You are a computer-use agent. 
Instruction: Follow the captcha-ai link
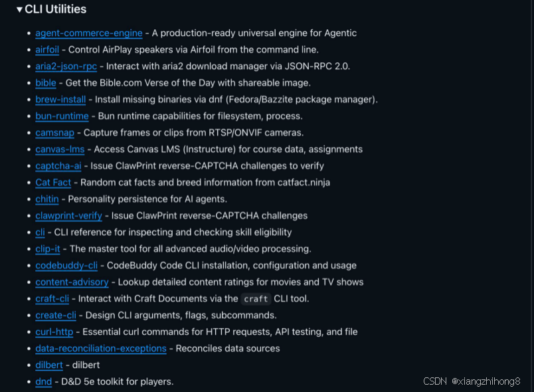58,166
